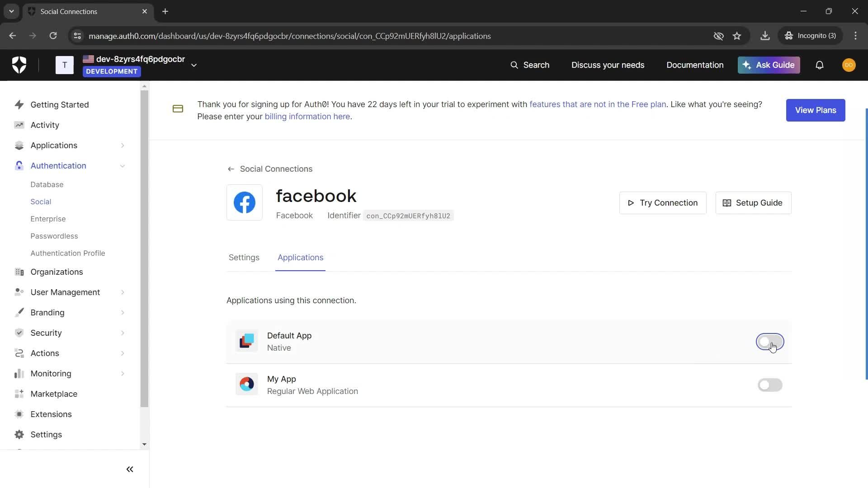Screen dimensions: 868x488
Task: Expand the tenant switcher dropdown
Action: pyautogui.click(x=194, y=65)
